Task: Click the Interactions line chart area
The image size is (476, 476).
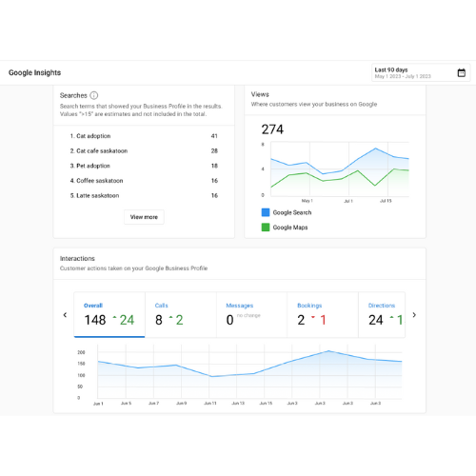Action: coord(249,371)
